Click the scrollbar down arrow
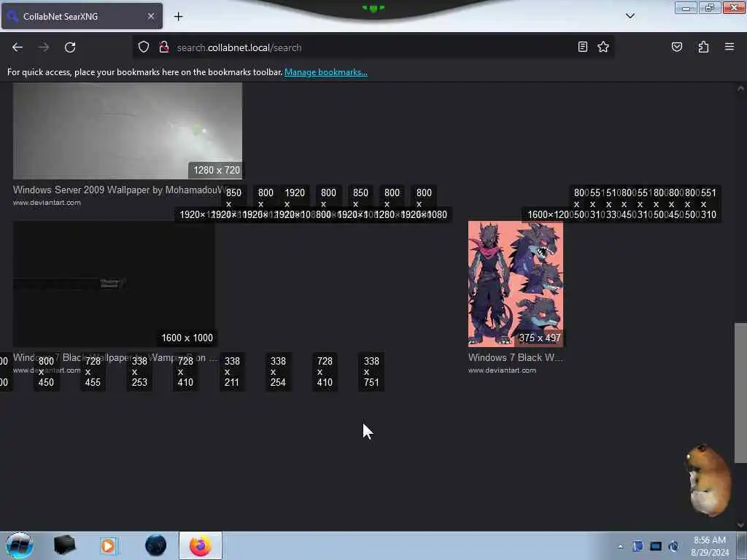The width and height of the screenshot is (747, 560). [x=740, y=525]
